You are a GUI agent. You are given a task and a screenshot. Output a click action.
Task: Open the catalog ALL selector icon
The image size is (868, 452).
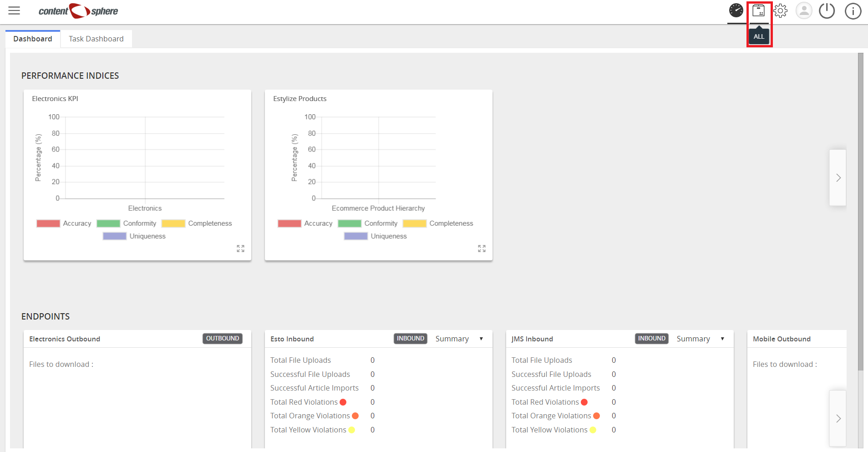click(x=758, y=10)
